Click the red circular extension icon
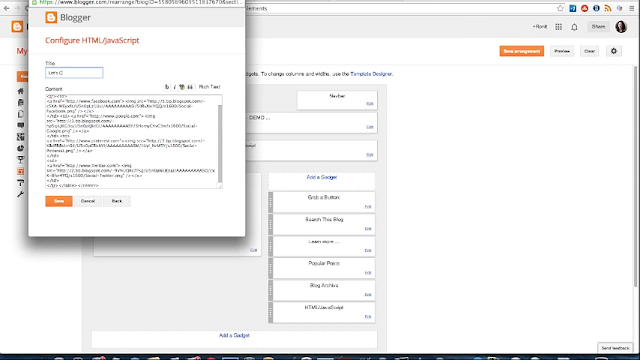 [584, 8]
